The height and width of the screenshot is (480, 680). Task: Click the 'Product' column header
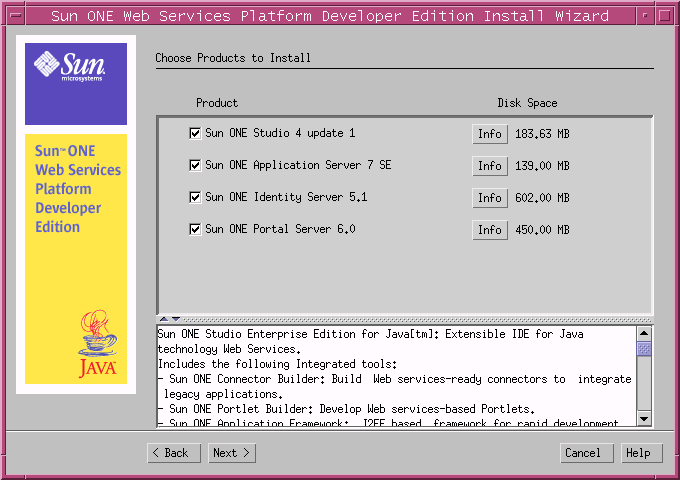tap(217, 103)
